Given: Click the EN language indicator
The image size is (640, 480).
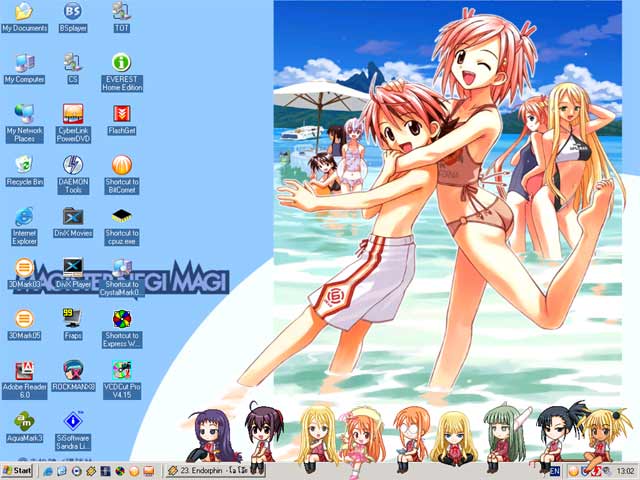Looking at the screenshot, I should pyautogui.click(x=555, y=471).
